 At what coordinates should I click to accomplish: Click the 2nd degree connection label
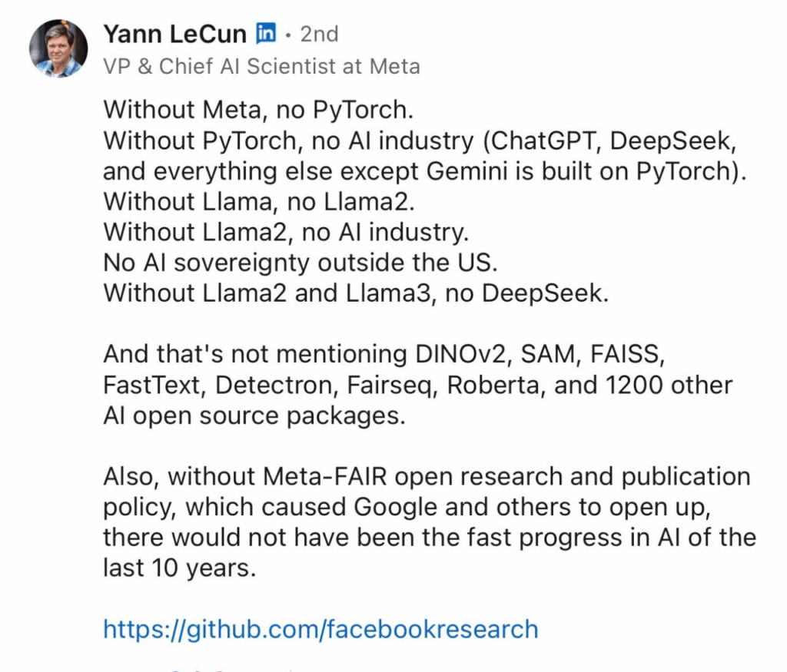click(319, 34)
